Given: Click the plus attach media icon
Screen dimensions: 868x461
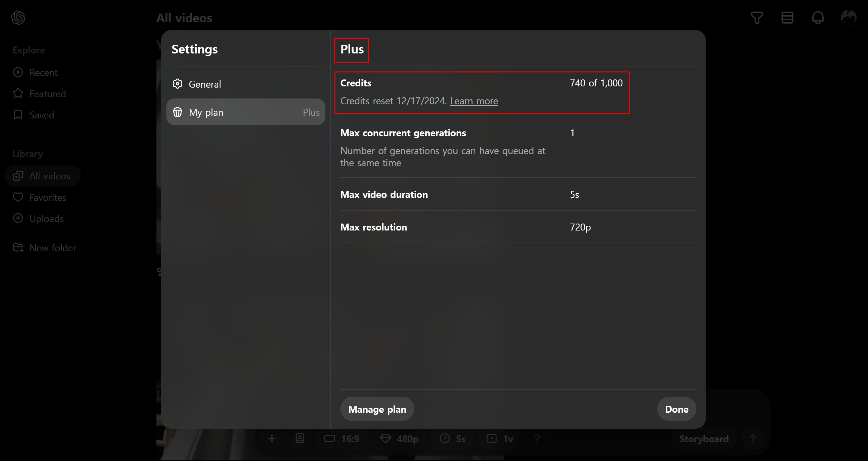Looking at the screenshot, I should tap(272, 438).
